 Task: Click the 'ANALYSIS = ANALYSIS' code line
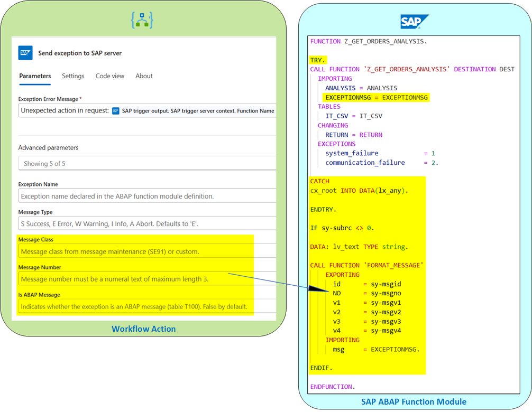click(361, 88)
